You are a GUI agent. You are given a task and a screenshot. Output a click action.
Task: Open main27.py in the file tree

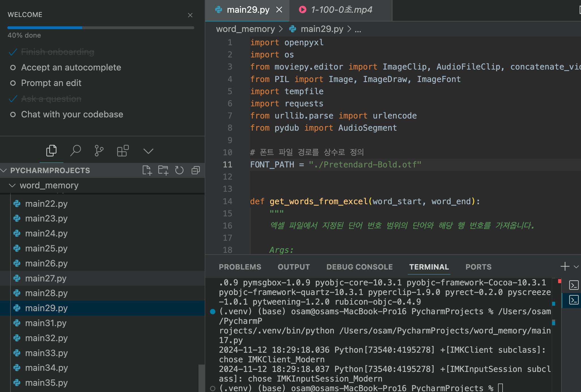[x=46, y=279]
